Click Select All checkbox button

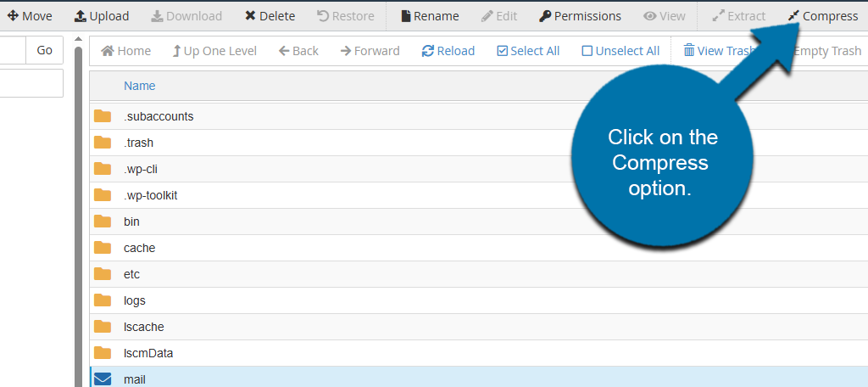tap(528, 51)
